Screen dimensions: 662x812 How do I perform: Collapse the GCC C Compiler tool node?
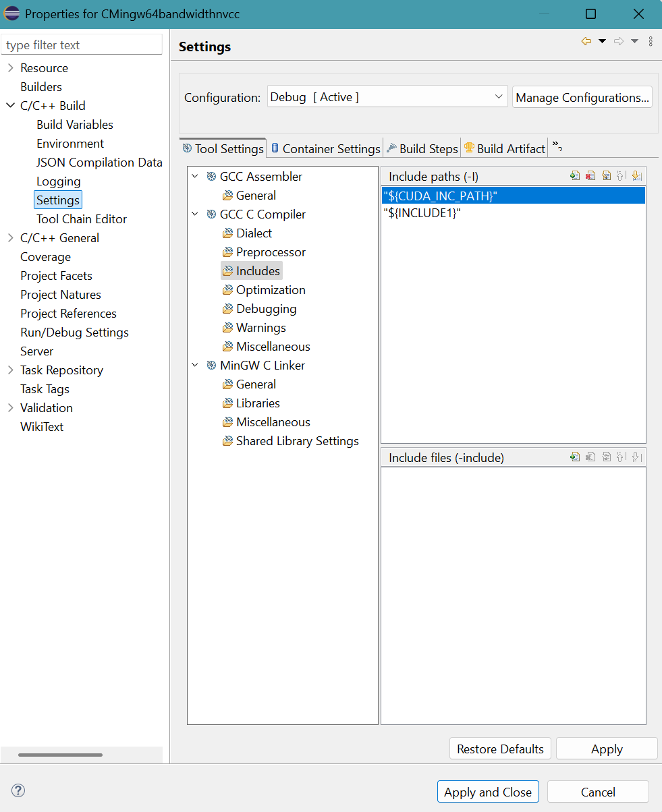tap(195, 214)
